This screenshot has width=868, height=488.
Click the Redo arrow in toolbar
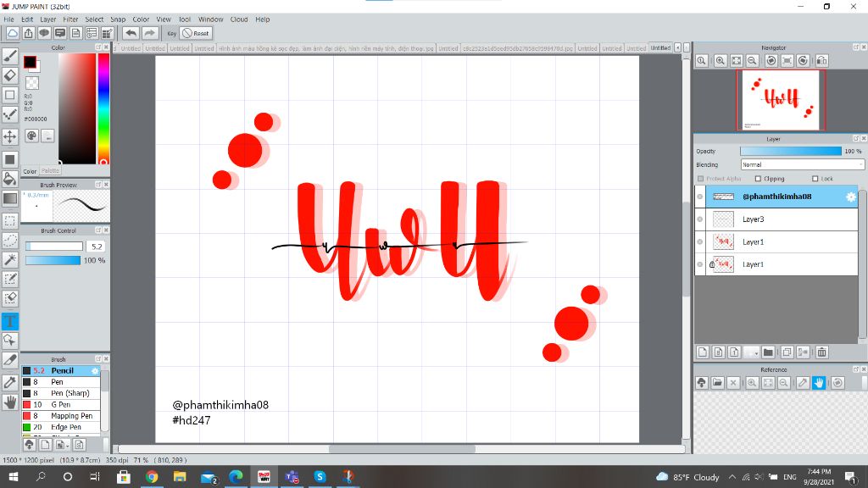tap(149, 33)
